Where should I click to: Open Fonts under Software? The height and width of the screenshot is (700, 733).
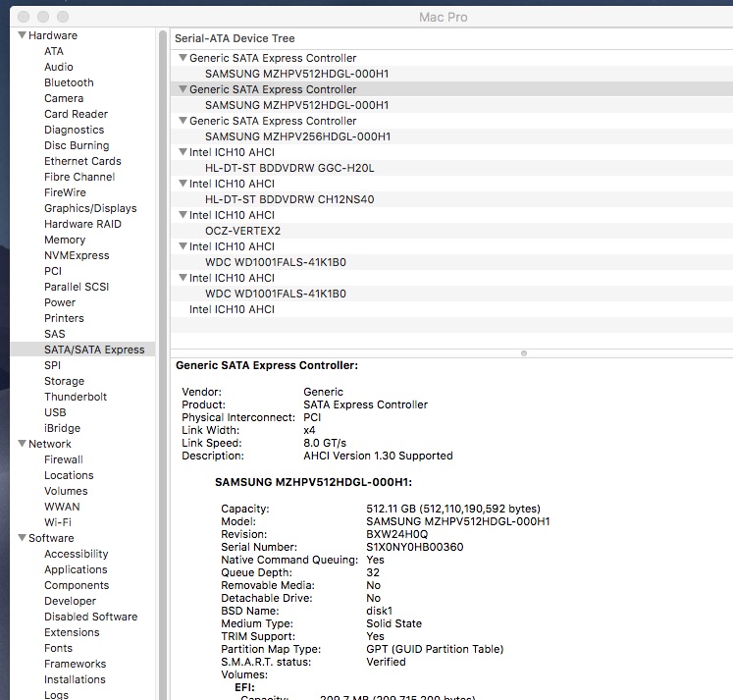coord(58,648)
